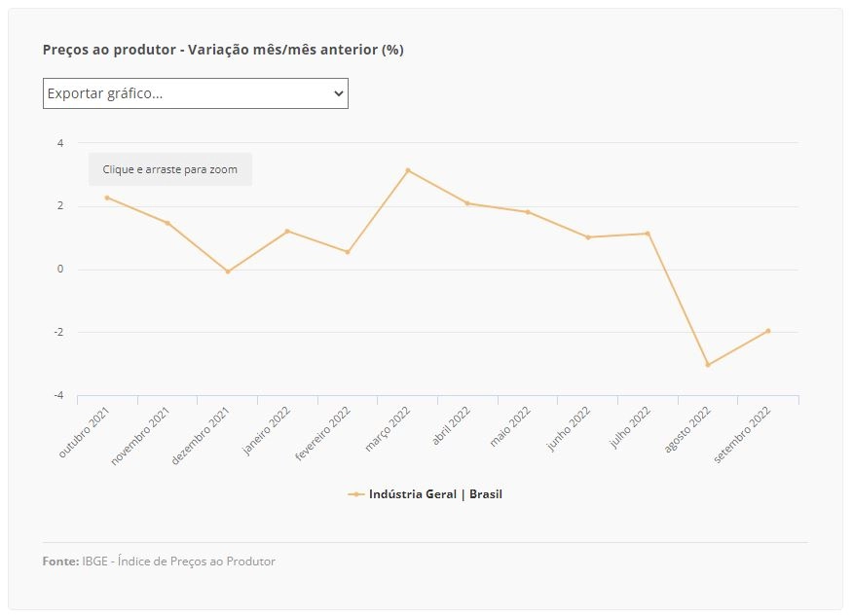The height and width of the screenshot is (616, 853).
Task: Click the julho 2022 data point
Action: (x=648, y=234)
